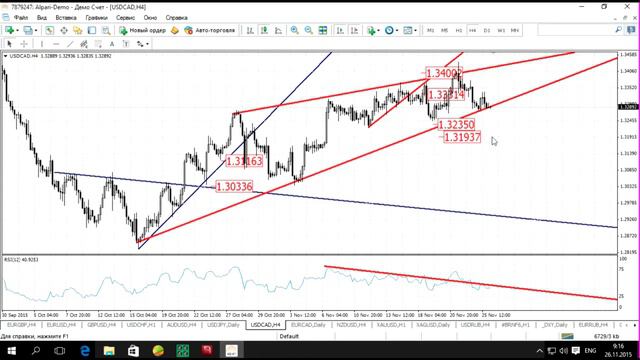Open Microsoft Edge from the taskbar
The image size is (640, 360).
85,351
